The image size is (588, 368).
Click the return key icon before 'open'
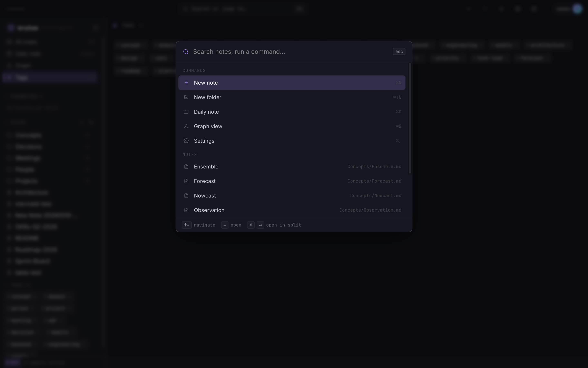(x=225, y=225)
